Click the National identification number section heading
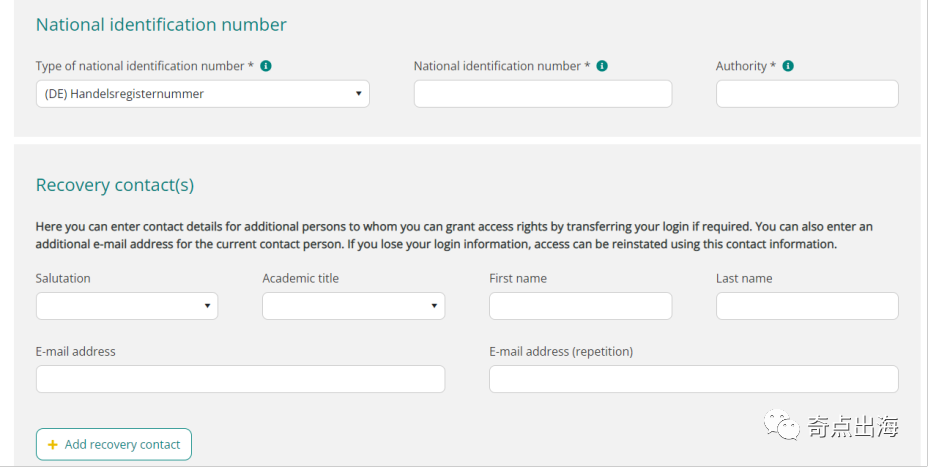Screen dimensions: 928x467 (x=161, y=25)
